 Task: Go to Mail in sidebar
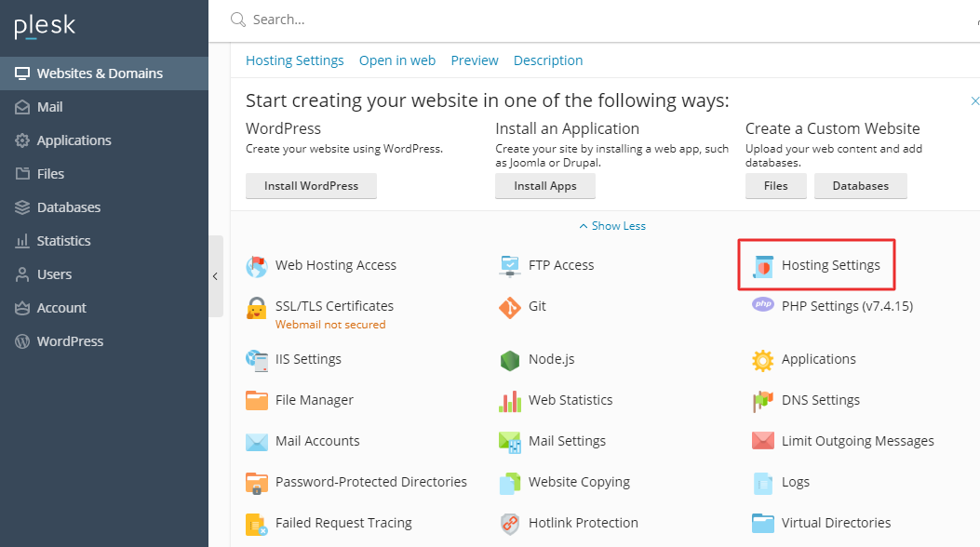(103, 107)
